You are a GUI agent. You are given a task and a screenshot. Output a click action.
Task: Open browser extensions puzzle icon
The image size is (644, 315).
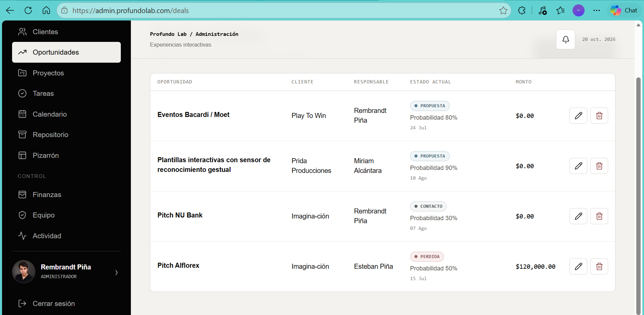pos(522,10)
